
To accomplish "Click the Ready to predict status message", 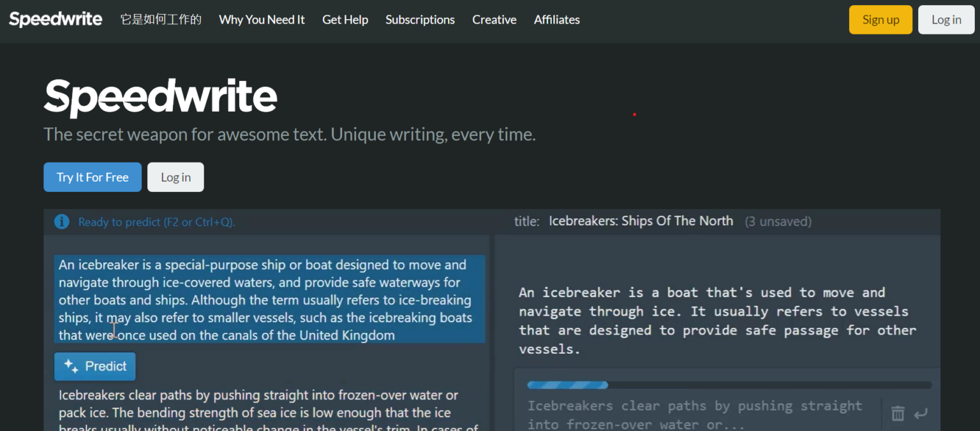I will 156,222.
